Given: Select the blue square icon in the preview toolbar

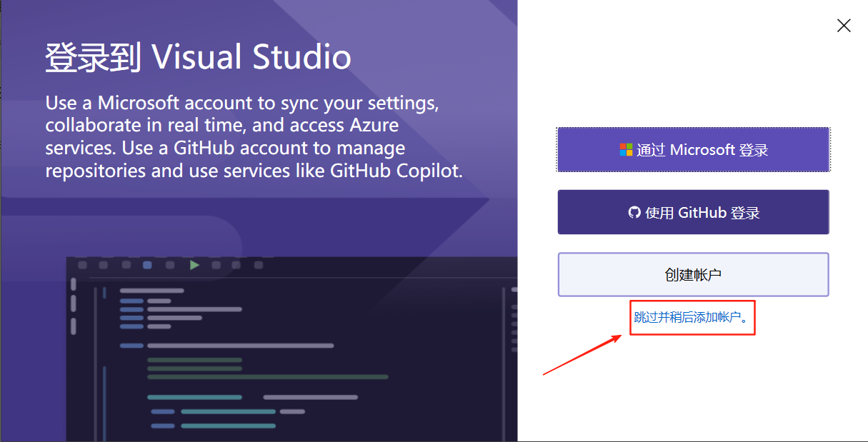Looking at the screenshot, I should pos(147,266).
